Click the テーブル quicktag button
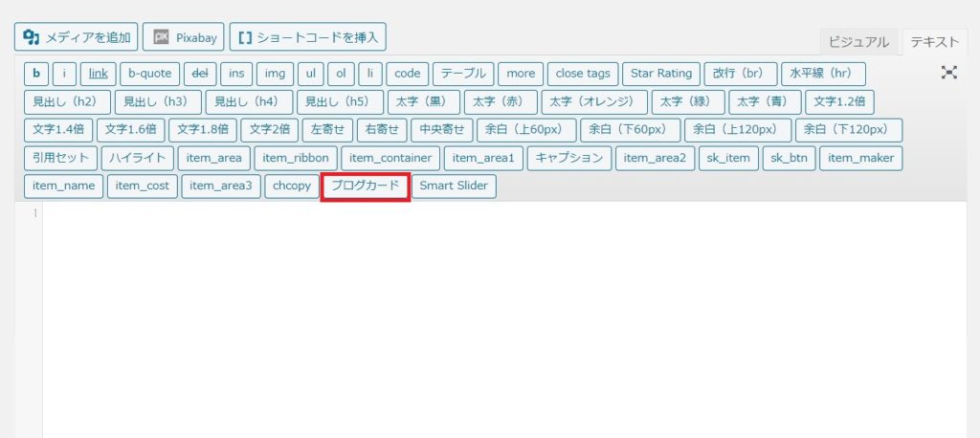This screenshot has height=438, width=980. [x=464, y=74]
